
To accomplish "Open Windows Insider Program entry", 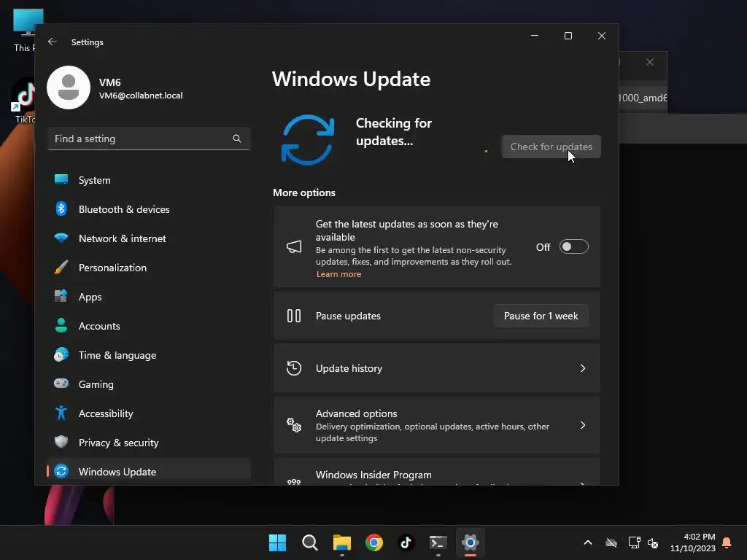I will click(436, 472).
